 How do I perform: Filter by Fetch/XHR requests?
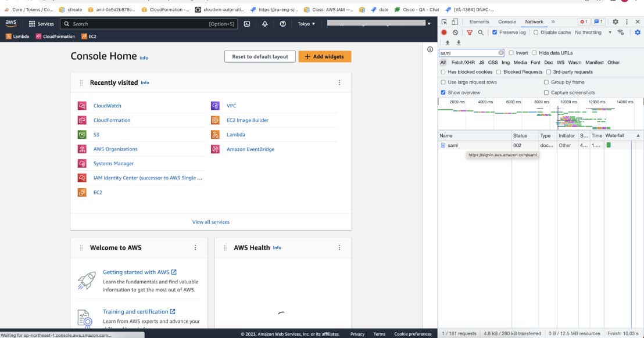pyautogui.click(x=463, y=62)
